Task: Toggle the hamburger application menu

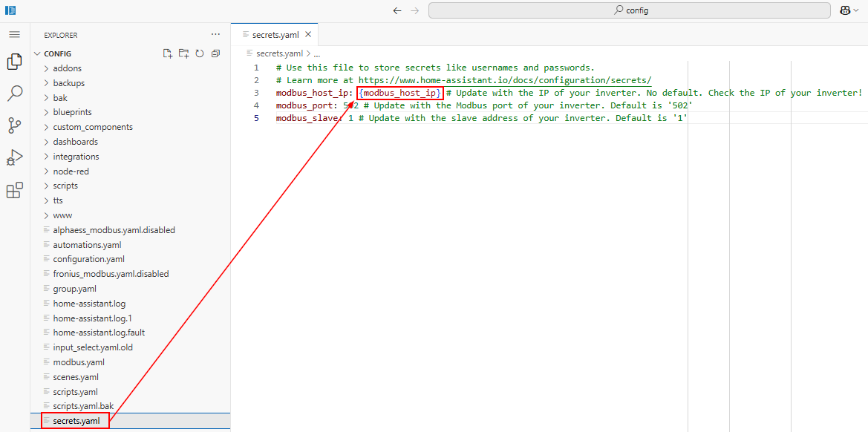Action: (14, 35)
